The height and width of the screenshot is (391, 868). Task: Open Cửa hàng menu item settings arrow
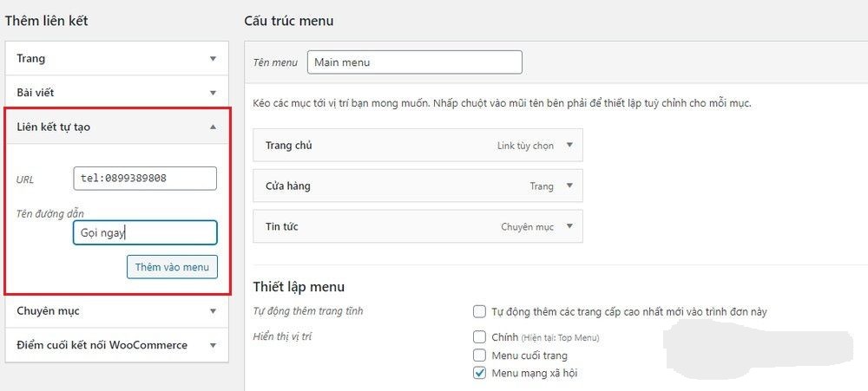pyautogui.click(x=569, y=186)
